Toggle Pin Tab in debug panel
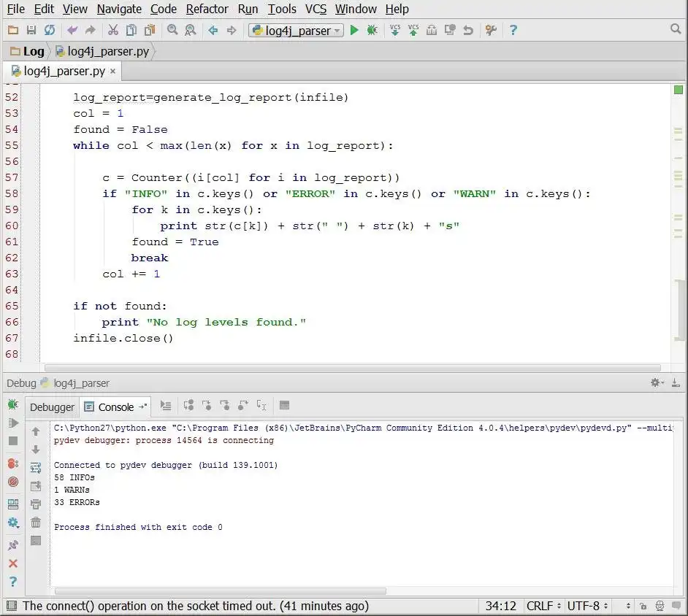Viewport: 688px width, 616px height. (13, 545)
